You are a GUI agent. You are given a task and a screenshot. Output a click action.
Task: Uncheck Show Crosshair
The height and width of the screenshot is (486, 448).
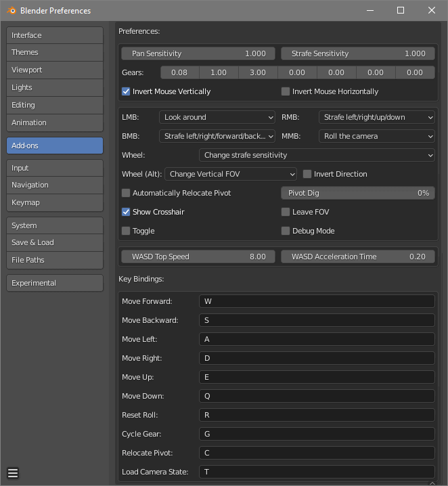(126, 212)
